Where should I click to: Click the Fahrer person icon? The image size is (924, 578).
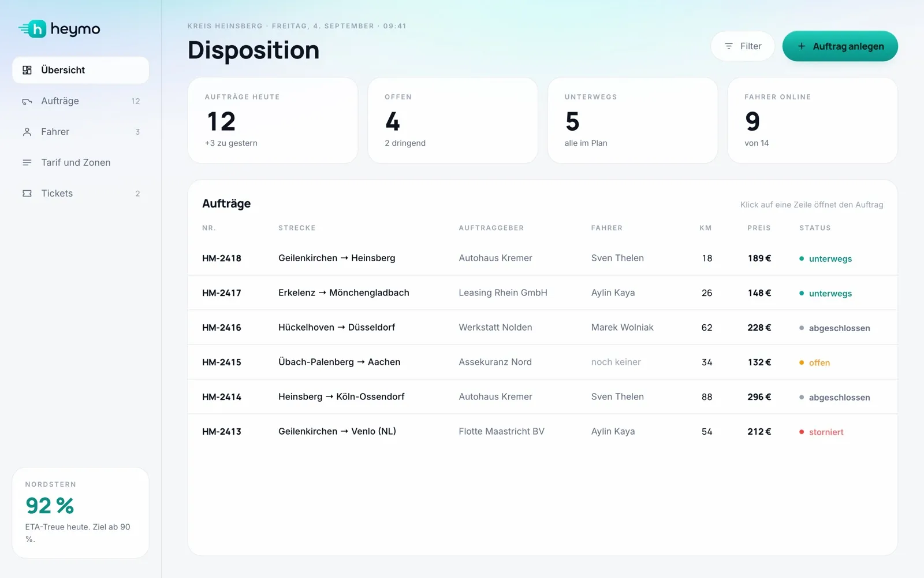pyautogui.click(x=27, y=132)
